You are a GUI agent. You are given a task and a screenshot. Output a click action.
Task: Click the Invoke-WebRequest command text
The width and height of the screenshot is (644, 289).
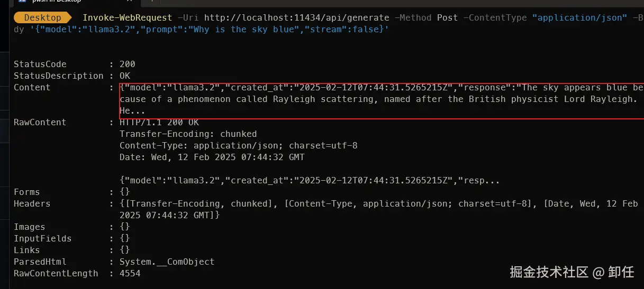point(127,18)
